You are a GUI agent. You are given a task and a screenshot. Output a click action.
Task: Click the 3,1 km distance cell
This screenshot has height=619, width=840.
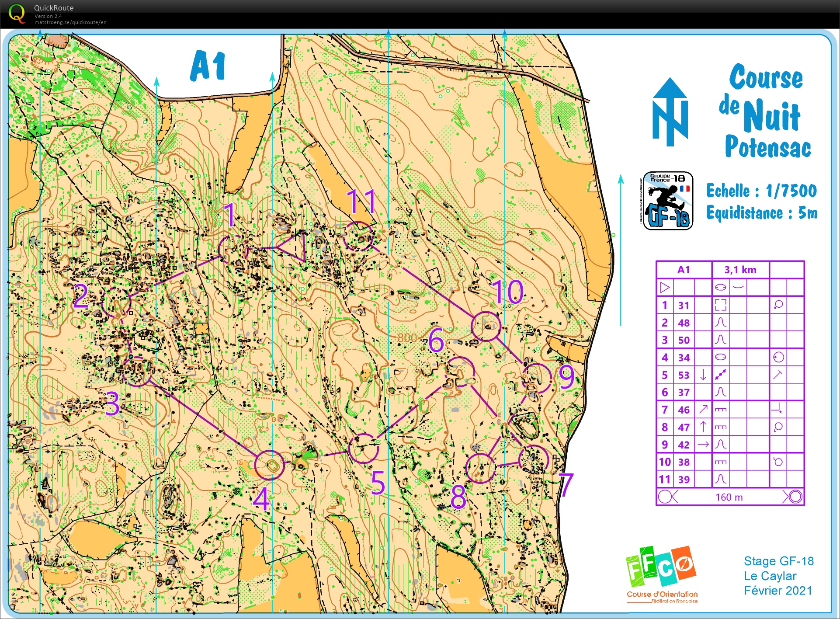[x=740, y=270]
